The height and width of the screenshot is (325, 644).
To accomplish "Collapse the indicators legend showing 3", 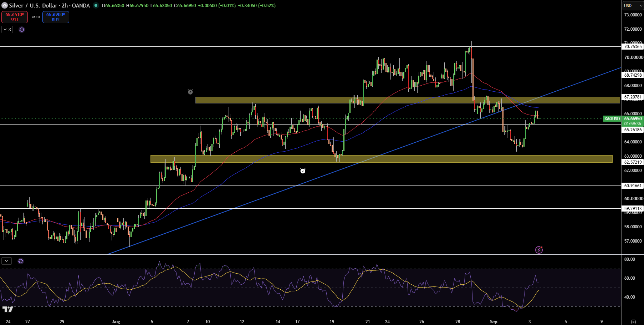I will 7,30.
